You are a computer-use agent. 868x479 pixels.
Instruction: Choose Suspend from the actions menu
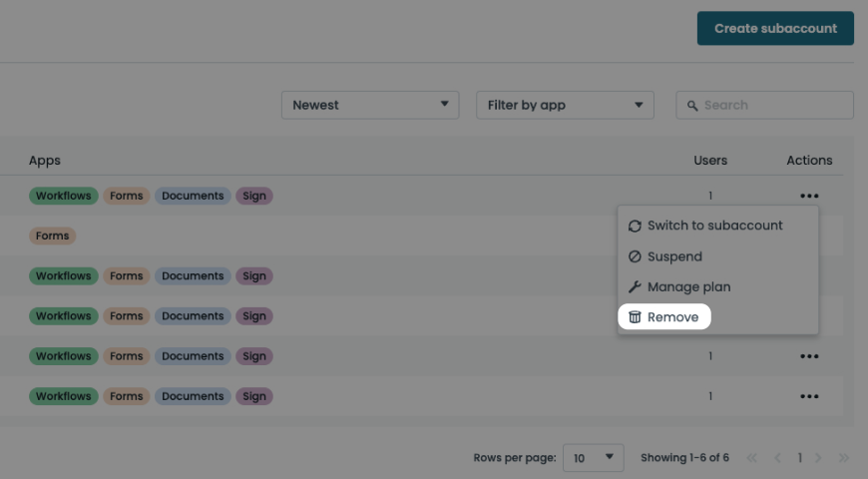[674, 256]
